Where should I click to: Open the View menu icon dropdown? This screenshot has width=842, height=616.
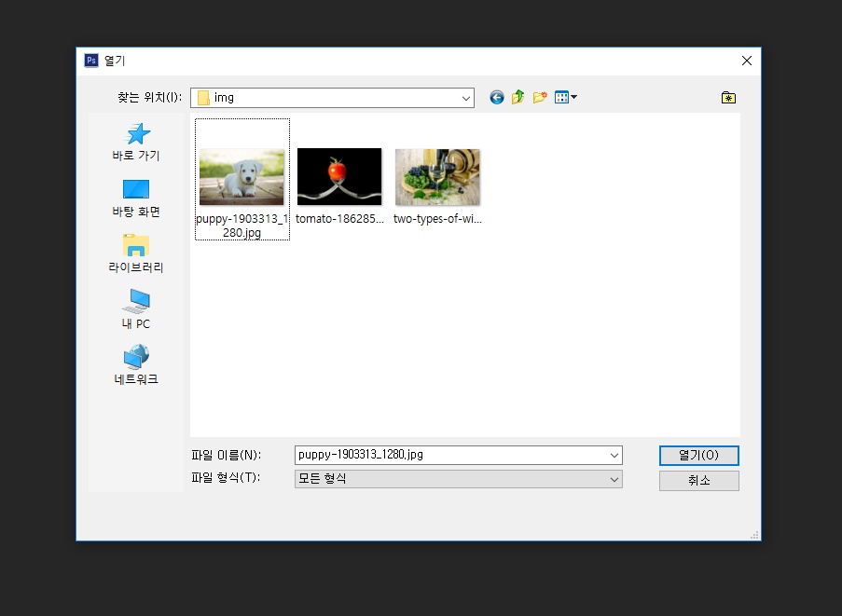(x=565, y=97)
